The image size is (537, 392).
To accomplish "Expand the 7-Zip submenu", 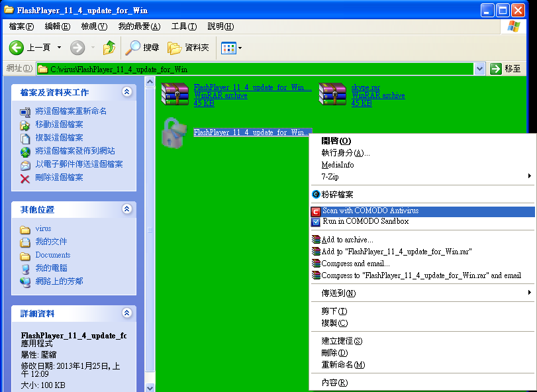I will click(422, 177).
